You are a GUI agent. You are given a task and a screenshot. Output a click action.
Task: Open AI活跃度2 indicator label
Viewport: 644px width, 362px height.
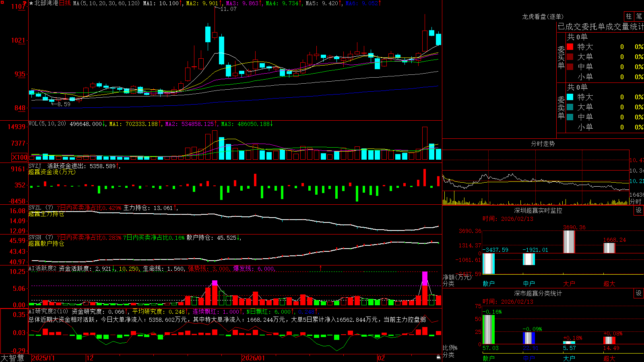tap(43, 268)
